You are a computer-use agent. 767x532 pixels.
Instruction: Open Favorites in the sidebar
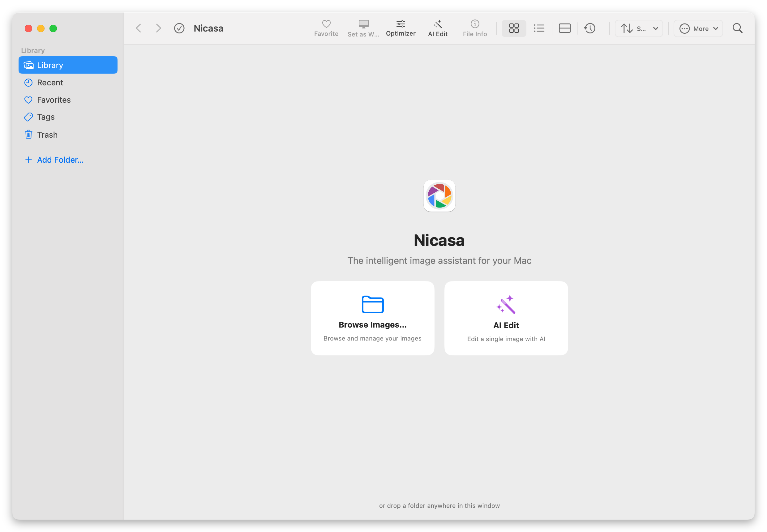(x=68, y=100)
